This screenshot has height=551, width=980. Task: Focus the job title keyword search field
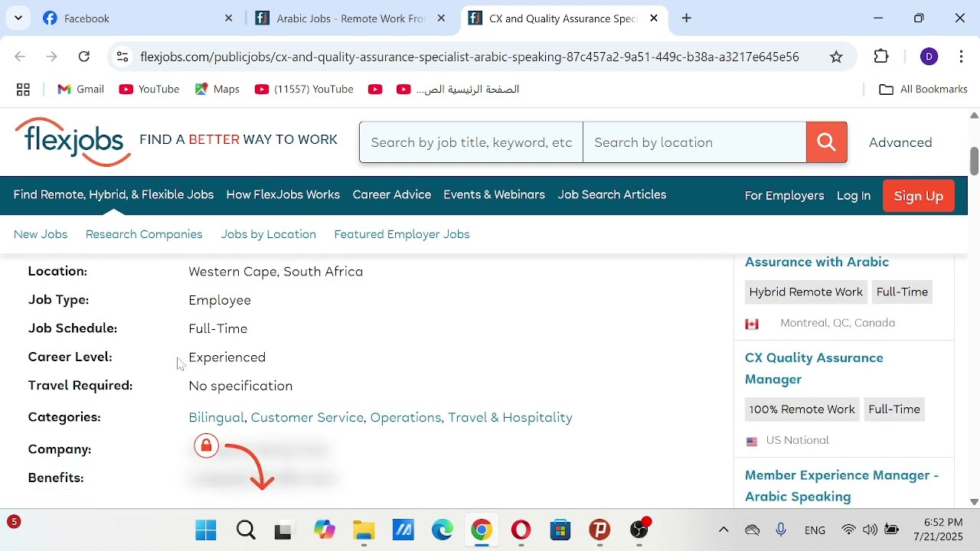(x=472, y=142)
